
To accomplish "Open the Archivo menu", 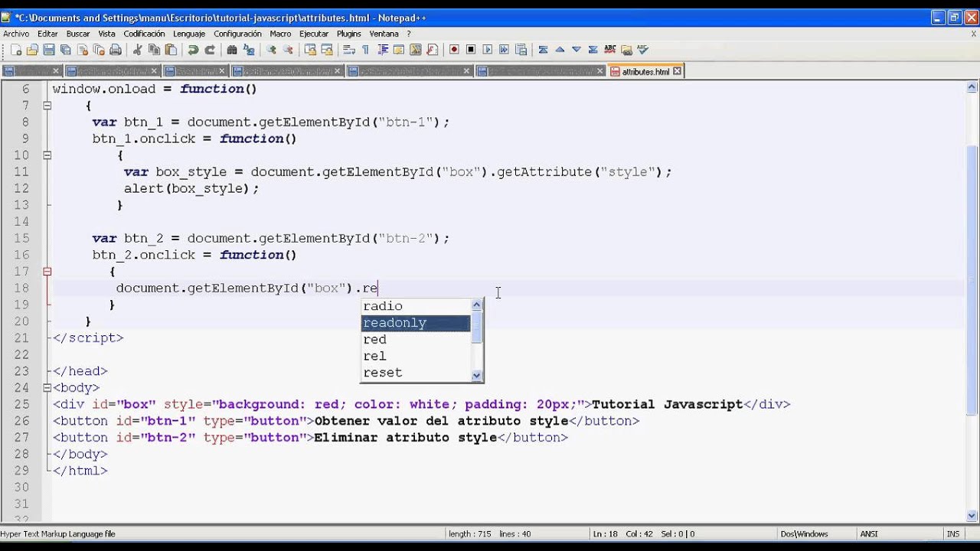I will pyautogui.click(x=16, y=34).
